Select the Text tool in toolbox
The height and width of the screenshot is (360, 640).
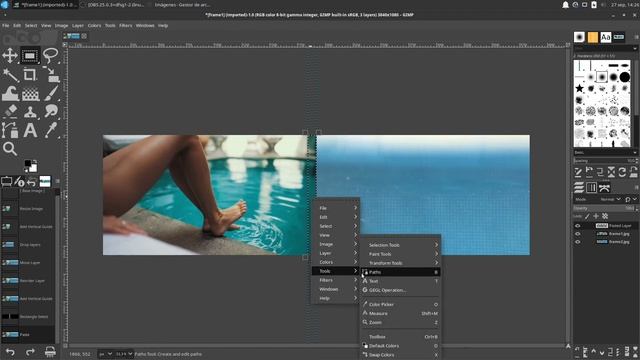click(30, 131)
